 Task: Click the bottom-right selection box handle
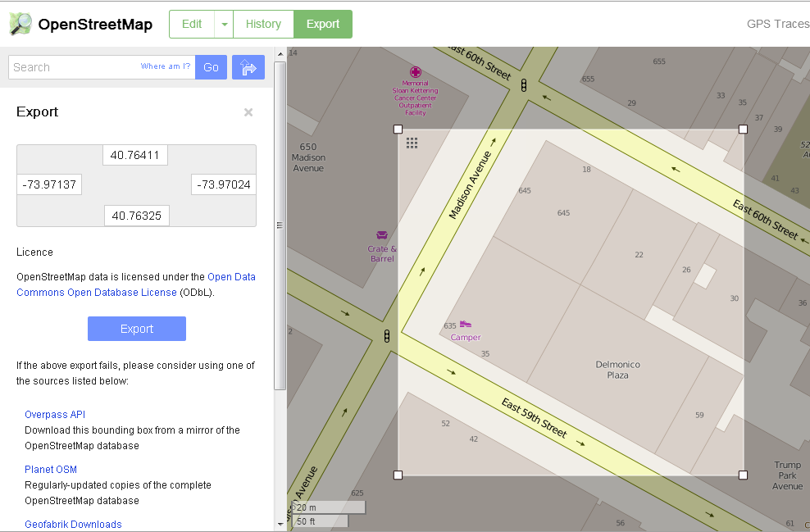[x=743, y=475]
